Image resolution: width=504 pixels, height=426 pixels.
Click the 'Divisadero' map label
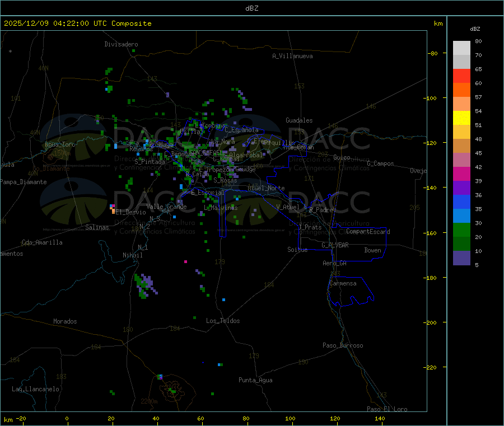click(x=121, y=44)
